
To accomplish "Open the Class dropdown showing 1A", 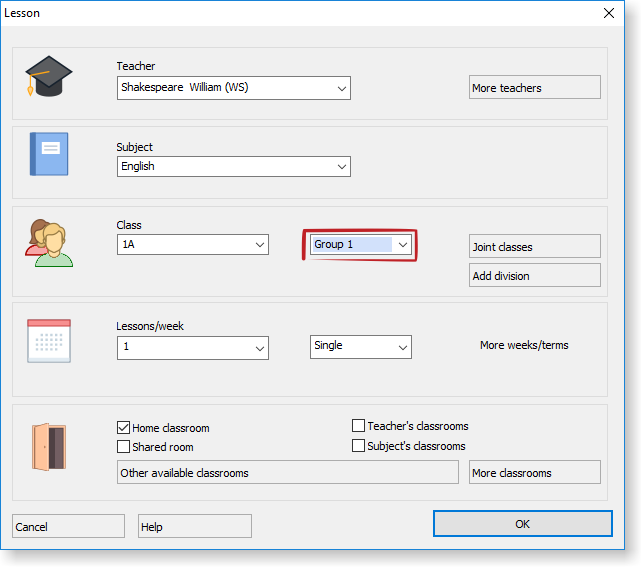I will [x=260, y=245].
